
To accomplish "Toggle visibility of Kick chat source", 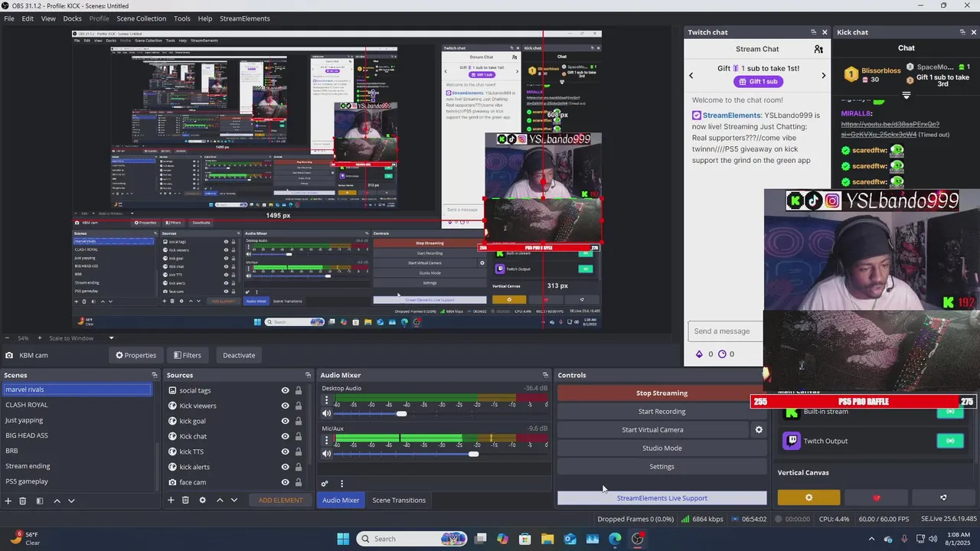I will 285,436.
